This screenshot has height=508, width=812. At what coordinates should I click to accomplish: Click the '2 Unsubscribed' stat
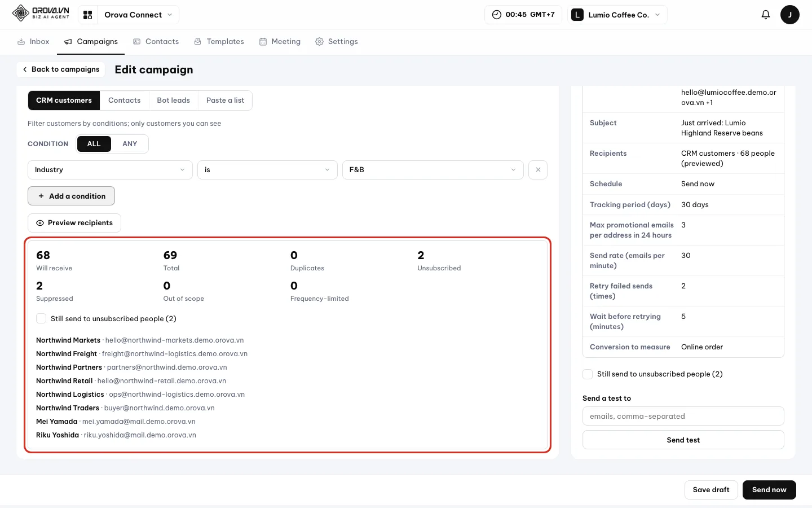point(439,261)
